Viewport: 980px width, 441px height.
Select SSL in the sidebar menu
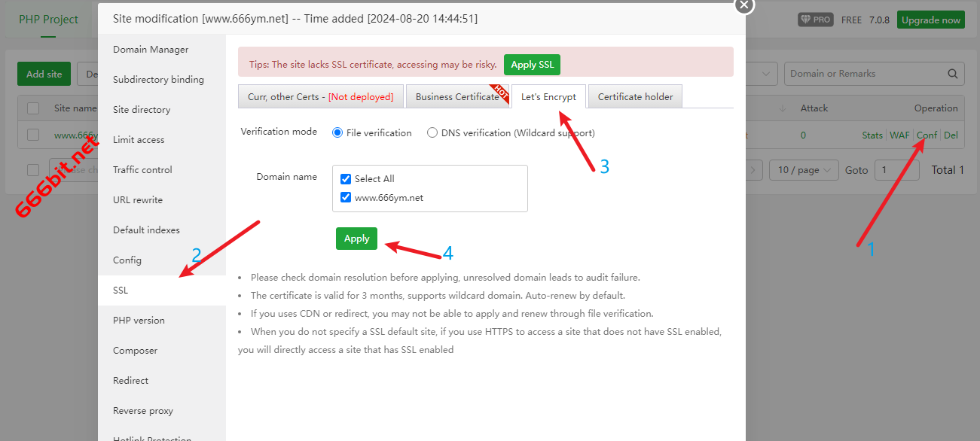click(x=121, y=290)
